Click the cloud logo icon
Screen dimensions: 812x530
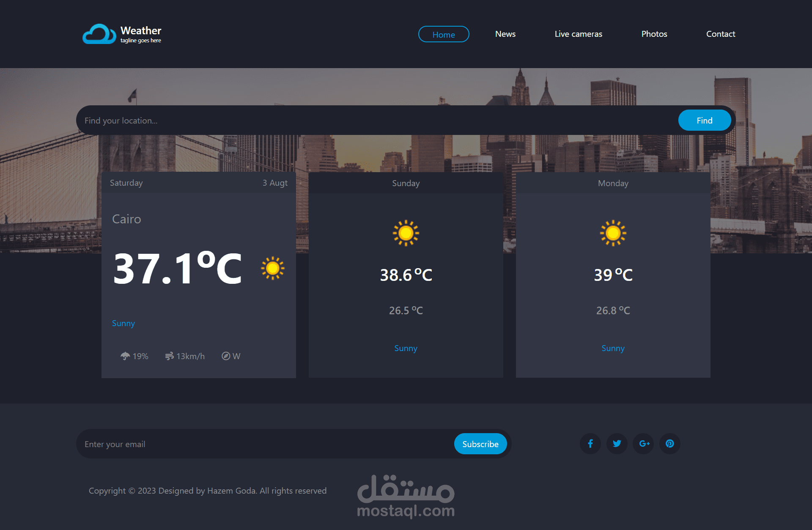[x=99, y=34]
